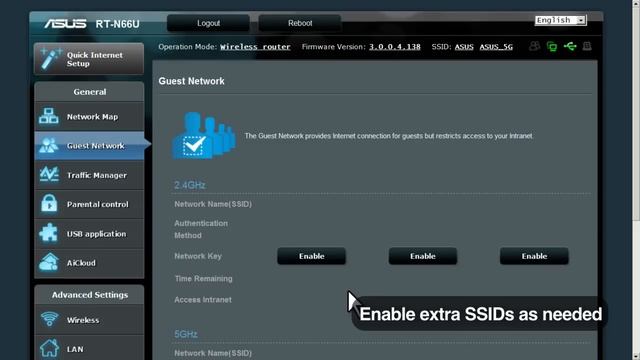The width and height of the screenshot is (640, 360).
Task: Click the large guest network illustration
Action: tap(204, 136)
